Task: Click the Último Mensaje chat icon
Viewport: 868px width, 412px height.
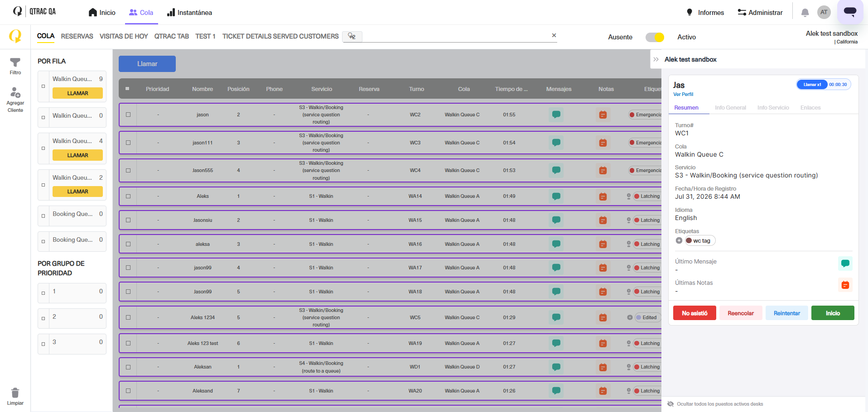Action: [x=845, y=263]
